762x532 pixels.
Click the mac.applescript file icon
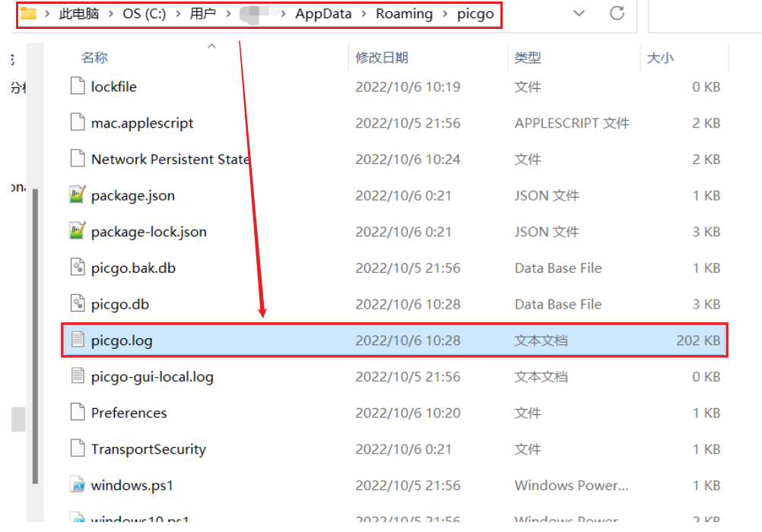78,122
